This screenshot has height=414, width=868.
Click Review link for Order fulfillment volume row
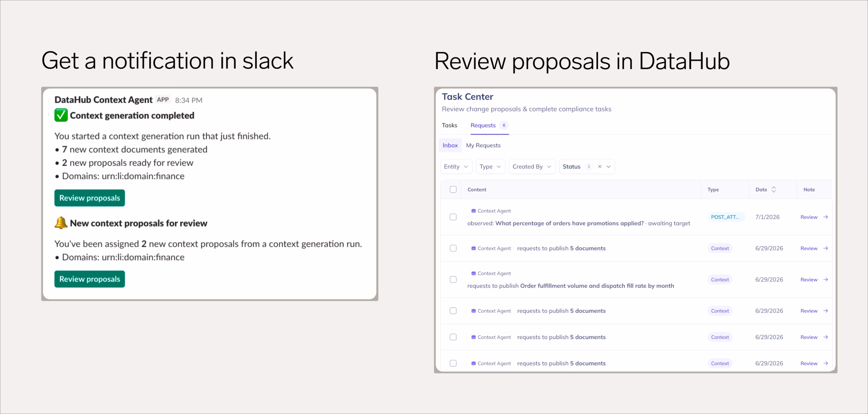(809, 280)
